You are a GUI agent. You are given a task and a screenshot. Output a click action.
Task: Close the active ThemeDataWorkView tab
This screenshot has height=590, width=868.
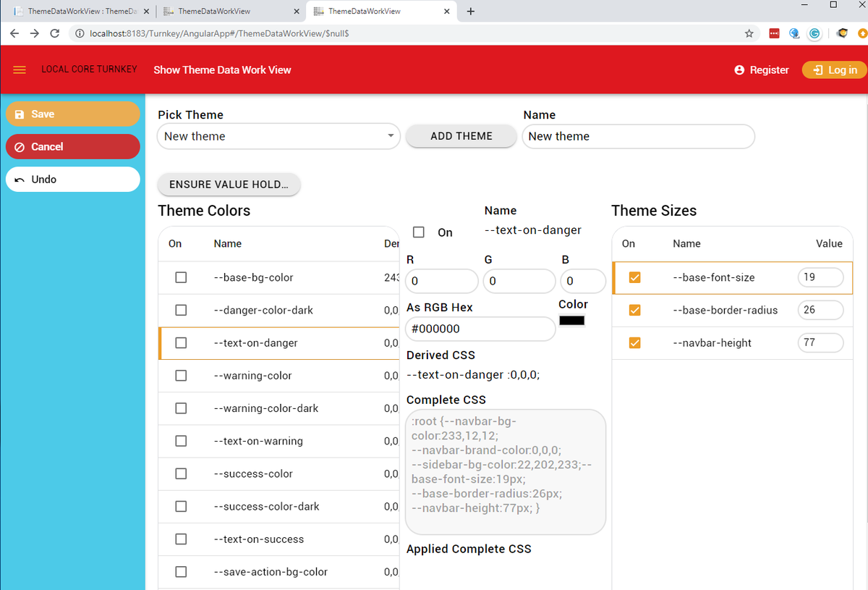[x=447, y=12]
